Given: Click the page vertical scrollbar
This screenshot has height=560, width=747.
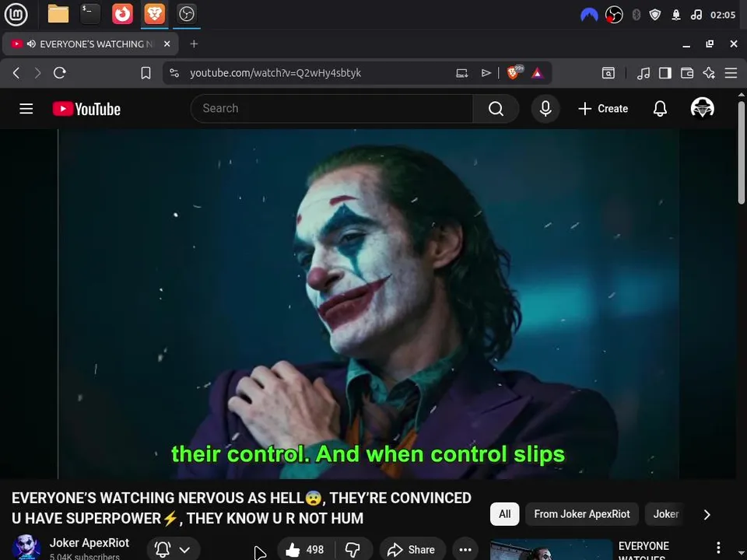Looking at the screenshot, I should point(742,152).
